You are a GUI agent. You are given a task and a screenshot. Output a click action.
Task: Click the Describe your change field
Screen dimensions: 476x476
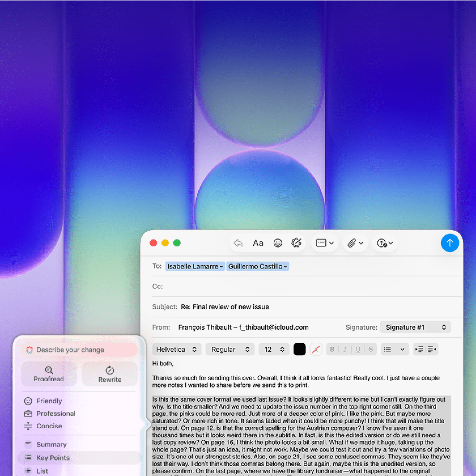click(x=79, y=350)
